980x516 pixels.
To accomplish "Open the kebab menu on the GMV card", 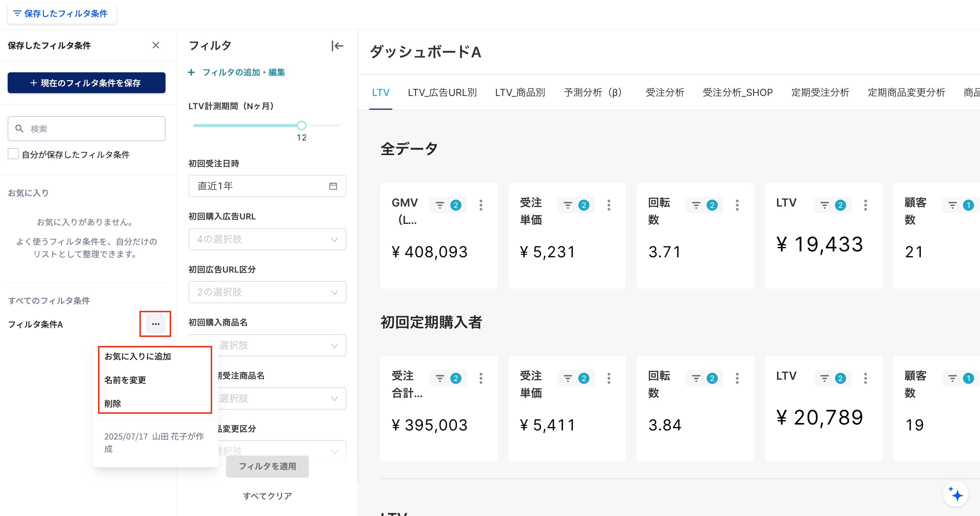I will [x=481, y=205].
